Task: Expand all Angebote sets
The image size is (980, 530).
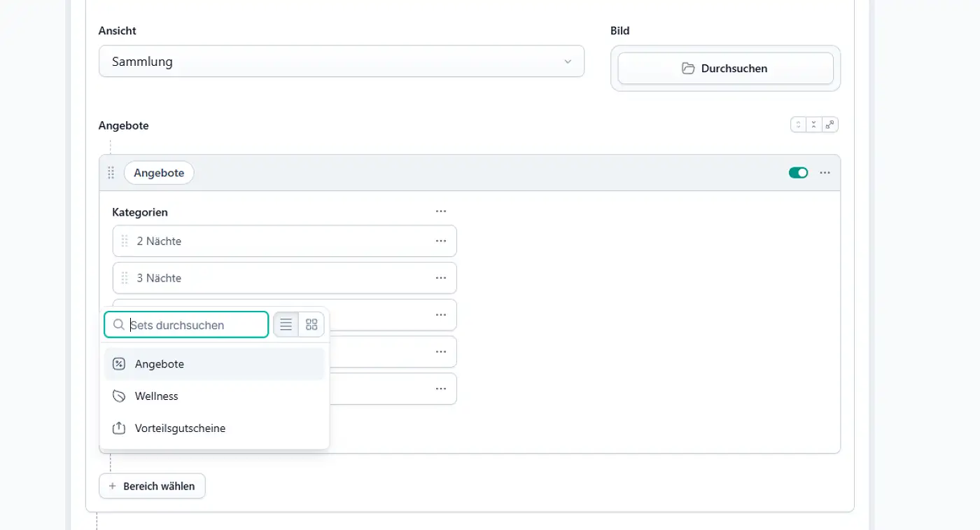Action: 798,125
